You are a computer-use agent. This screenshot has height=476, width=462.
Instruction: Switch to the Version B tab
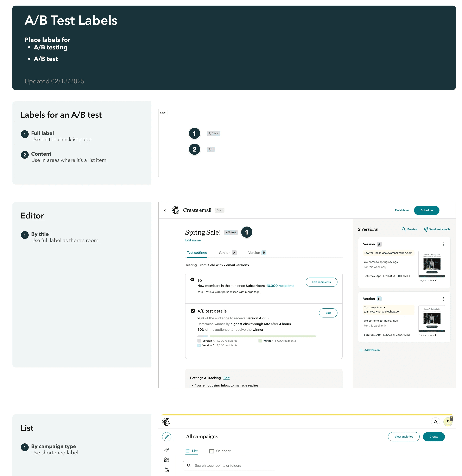click(x=257, y=253)
